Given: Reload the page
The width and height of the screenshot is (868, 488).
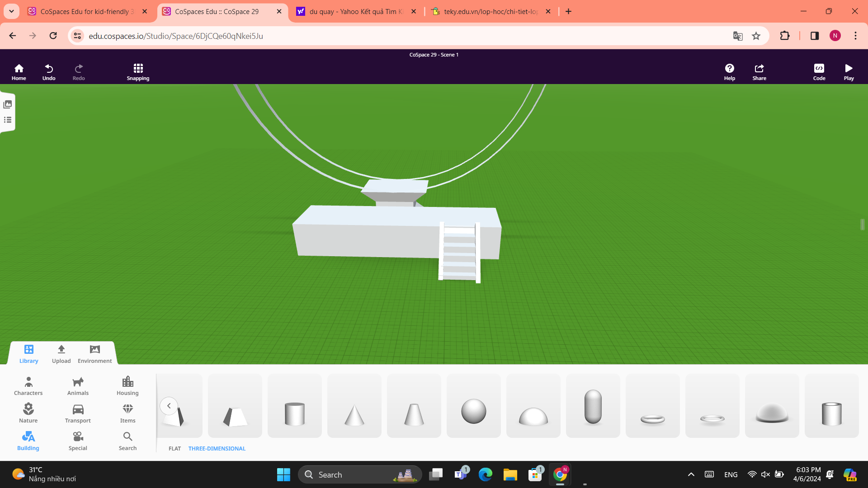Looking at the screenshot, I should pos(53,36).
